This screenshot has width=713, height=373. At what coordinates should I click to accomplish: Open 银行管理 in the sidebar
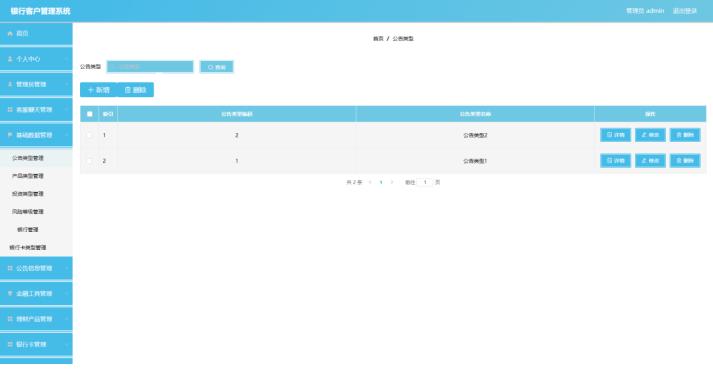(36, 230)
